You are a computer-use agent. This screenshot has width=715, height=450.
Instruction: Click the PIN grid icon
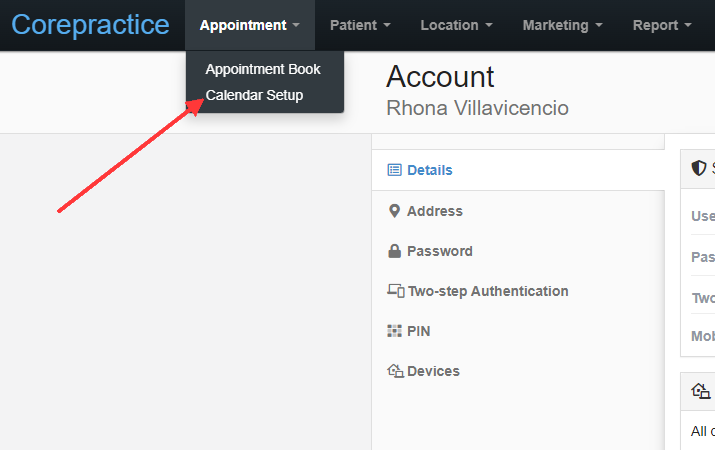pos(394,331)
